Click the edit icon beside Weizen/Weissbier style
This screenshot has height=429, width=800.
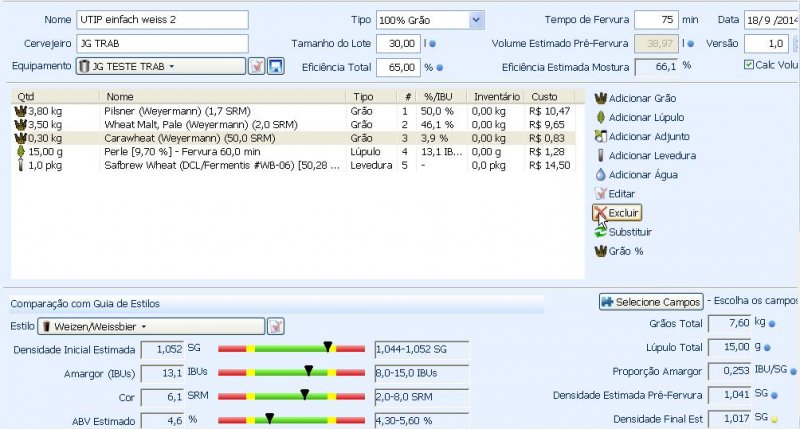coord(276,326)
